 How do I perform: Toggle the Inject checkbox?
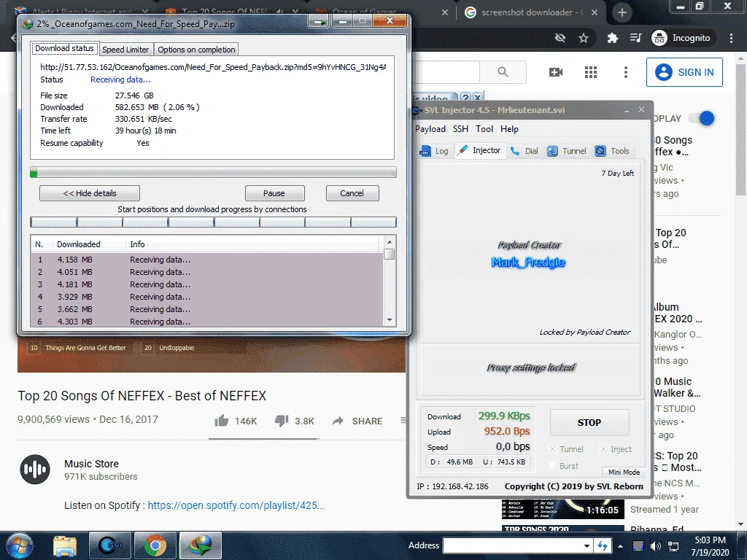603,449
